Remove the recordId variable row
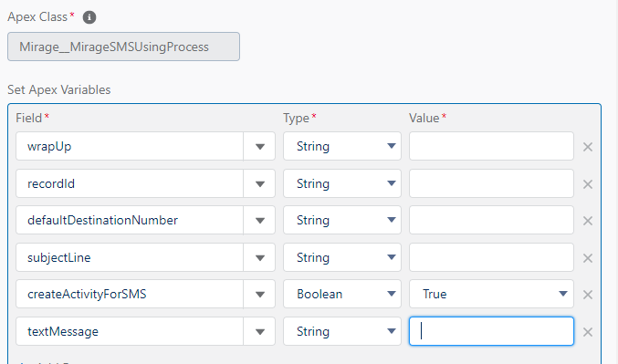This screenshot has height=364, width=618. click(x=588, y=184)
